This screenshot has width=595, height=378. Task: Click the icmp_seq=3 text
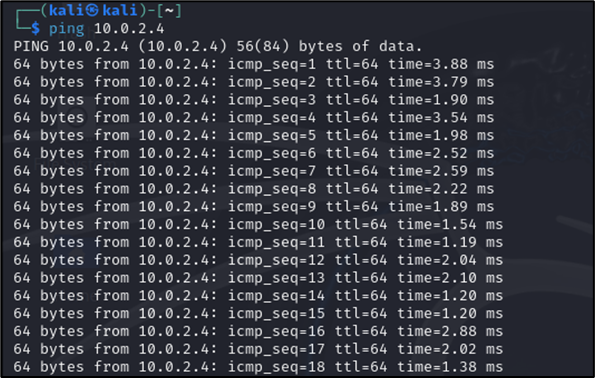272,100
